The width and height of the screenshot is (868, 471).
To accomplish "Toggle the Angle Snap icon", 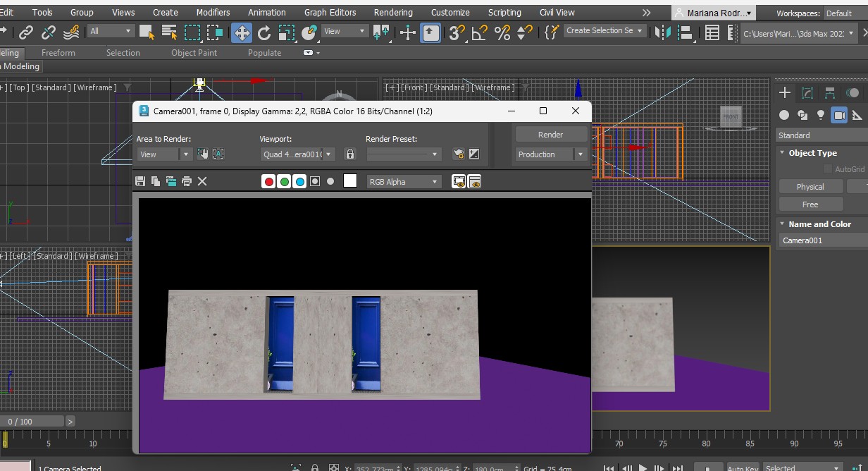I will 479,32.
